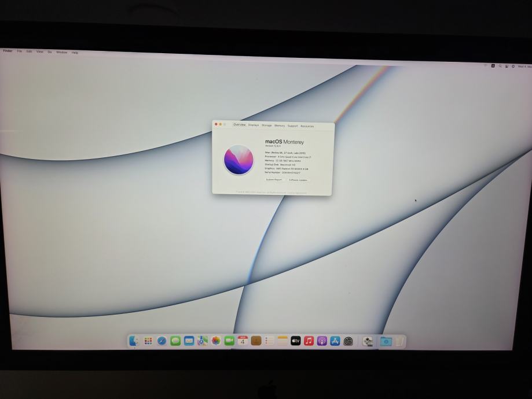
Task: Open the Go menu
Action: click(50, 52)
